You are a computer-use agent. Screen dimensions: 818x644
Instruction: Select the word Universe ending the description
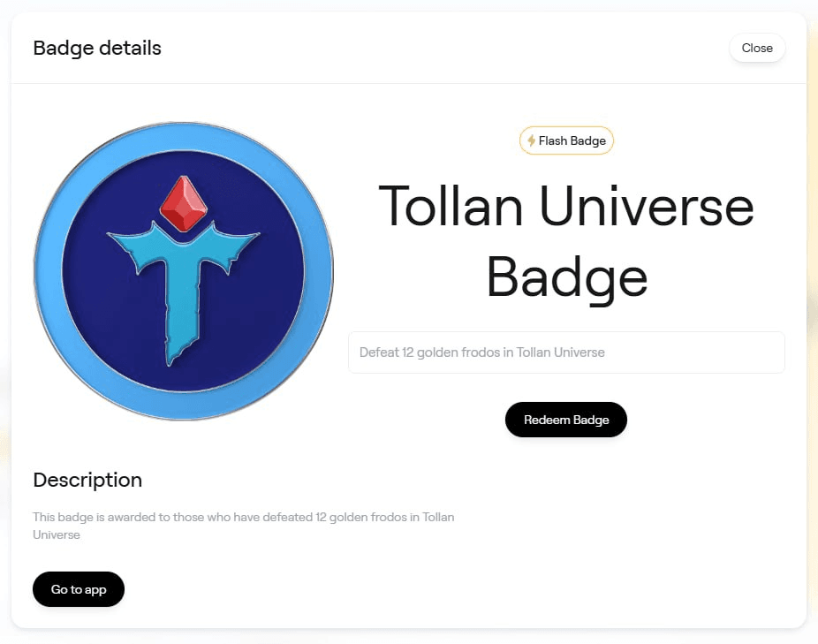pos(57,534)
